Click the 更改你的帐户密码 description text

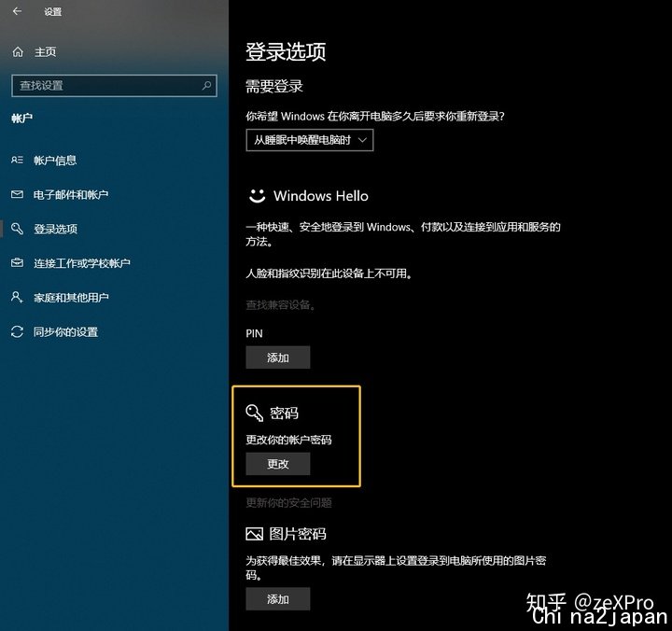click(288, 440)
